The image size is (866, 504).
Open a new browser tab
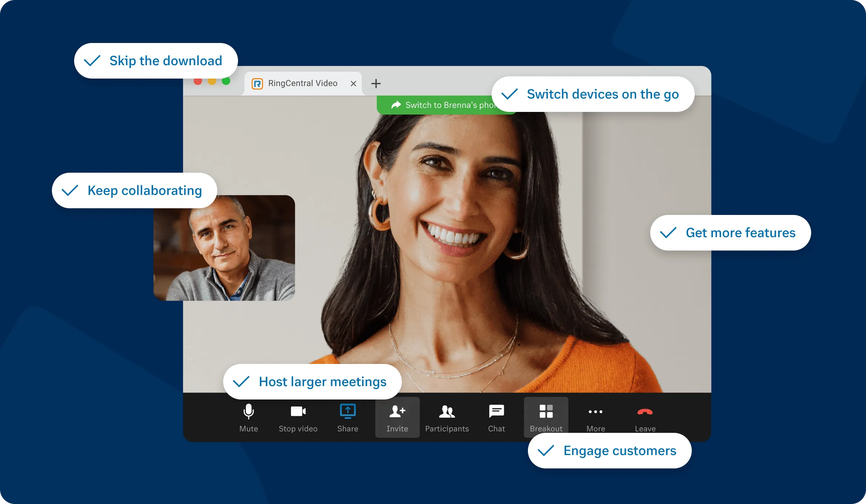pyautogui.click(x=376, y=83)
